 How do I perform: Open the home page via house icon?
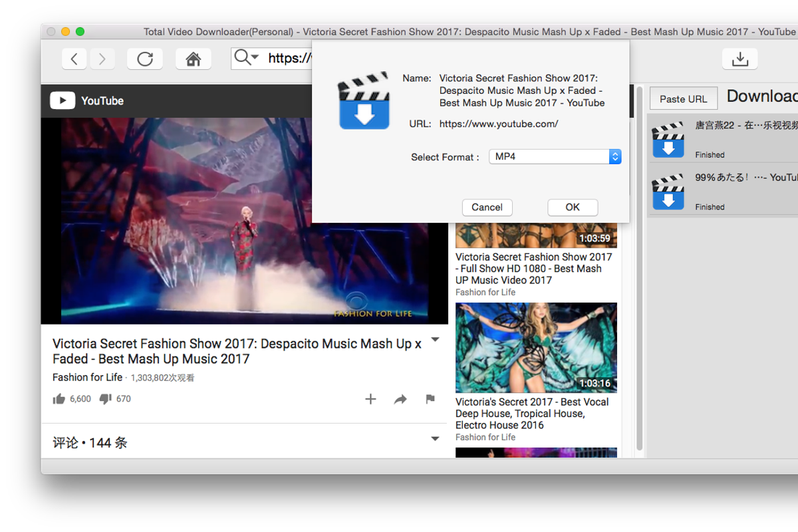point(194,59)
